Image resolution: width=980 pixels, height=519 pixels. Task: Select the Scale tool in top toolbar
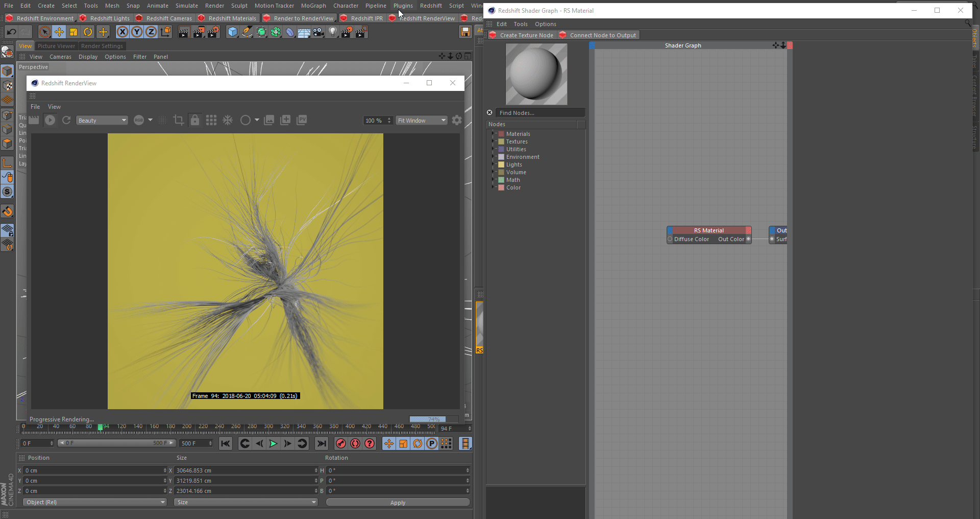pos(73,32)
